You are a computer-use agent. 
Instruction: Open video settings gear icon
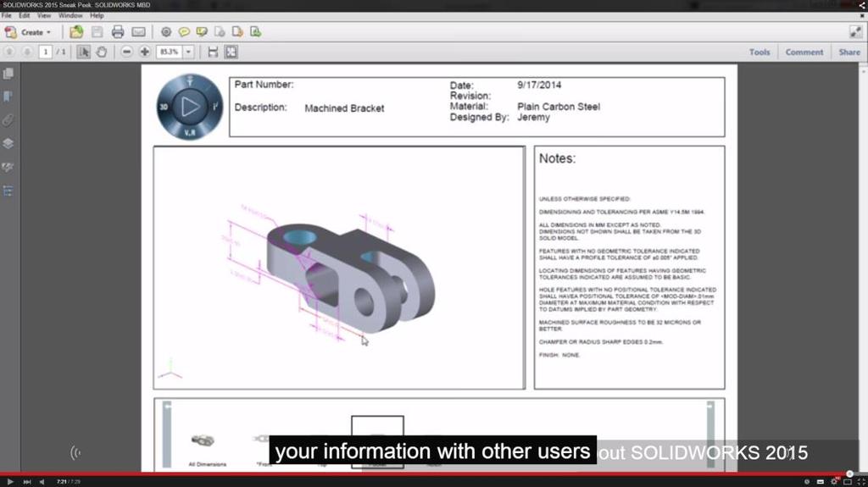coord(834,481)
